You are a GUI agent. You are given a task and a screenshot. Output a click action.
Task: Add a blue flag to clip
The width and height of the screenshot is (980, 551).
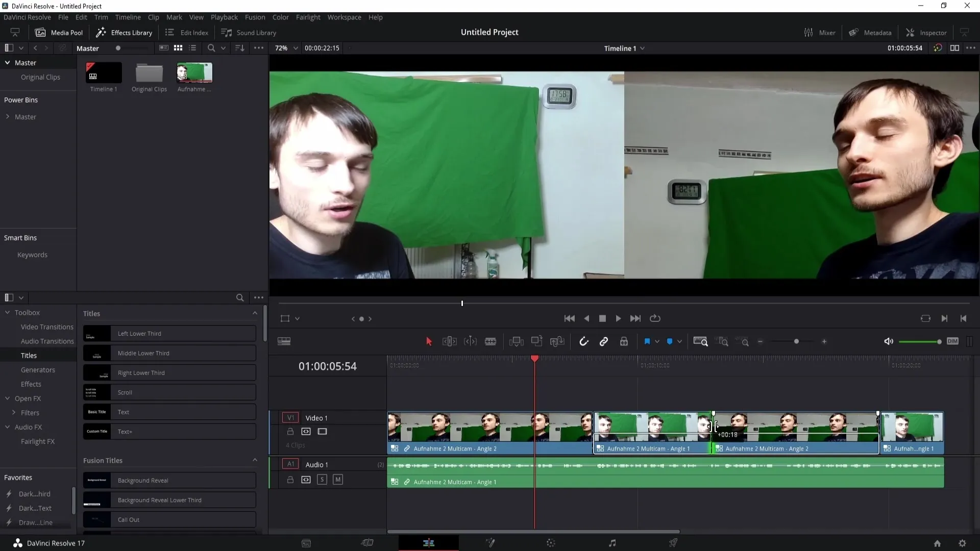coord(647,341)
